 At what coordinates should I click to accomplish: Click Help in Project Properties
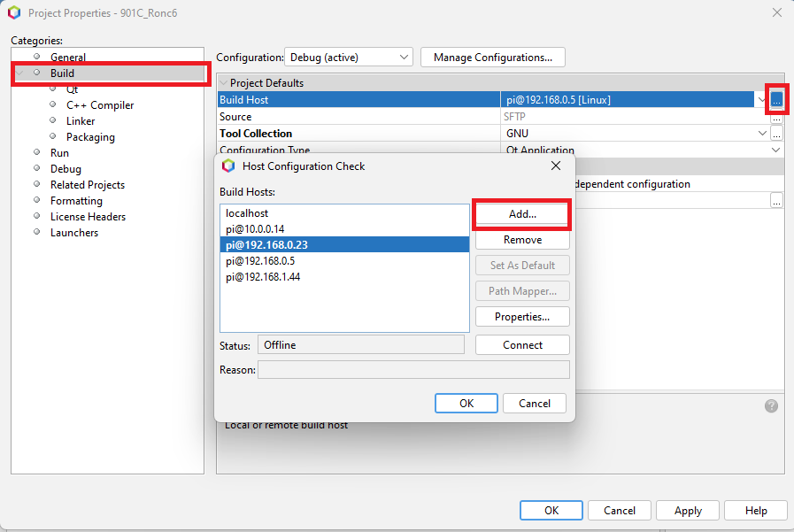[x=756, y=510]
